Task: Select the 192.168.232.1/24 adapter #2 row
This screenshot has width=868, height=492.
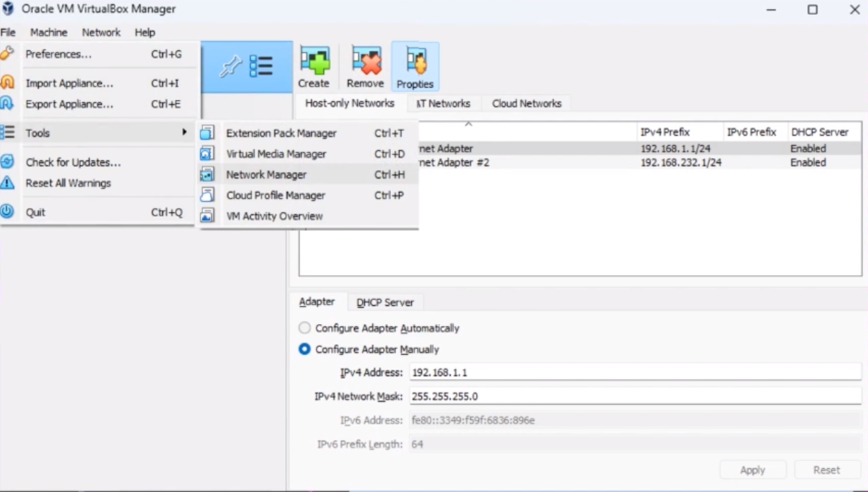Action: [x=640, y=162]
